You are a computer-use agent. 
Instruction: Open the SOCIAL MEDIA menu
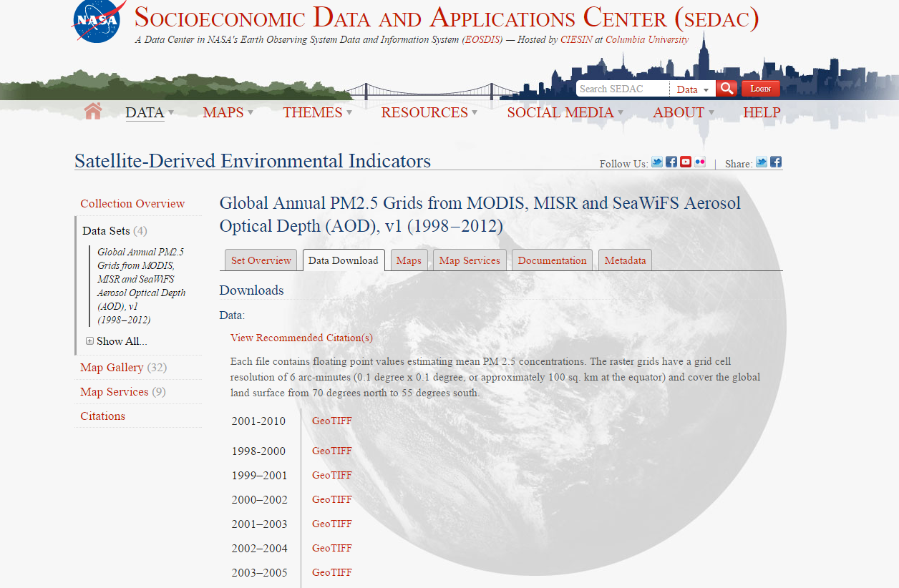pos(565,112)
